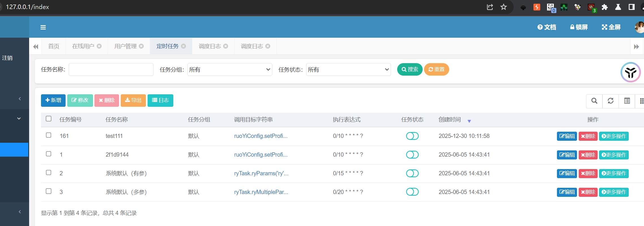Viewport: 644px width, 226px height.
Task: Open the 任务状态 dropdown
Action: click(x=348, y=70)
